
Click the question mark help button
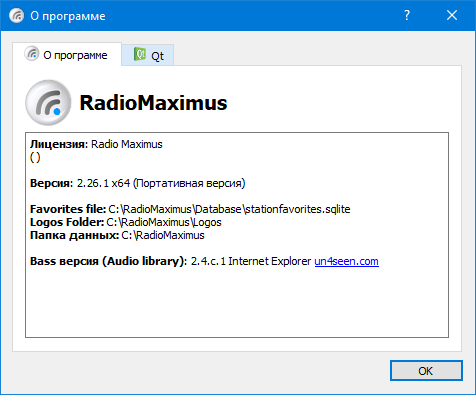click(x=407, y=15)
